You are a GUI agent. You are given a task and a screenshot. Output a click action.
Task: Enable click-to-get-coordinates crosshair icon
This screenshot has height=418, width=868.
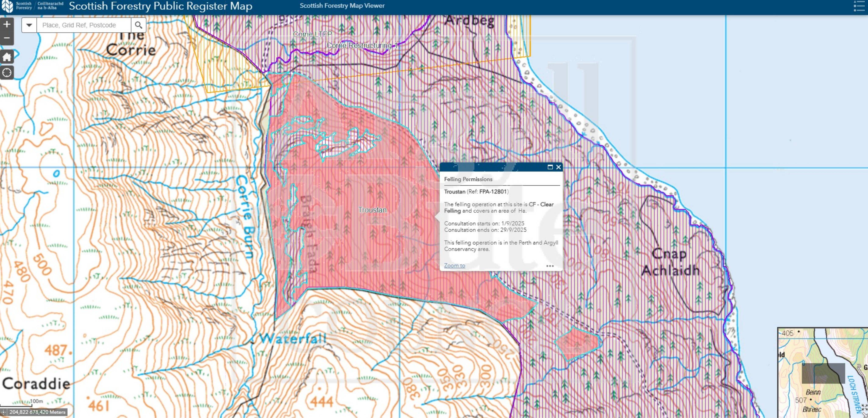3,412
